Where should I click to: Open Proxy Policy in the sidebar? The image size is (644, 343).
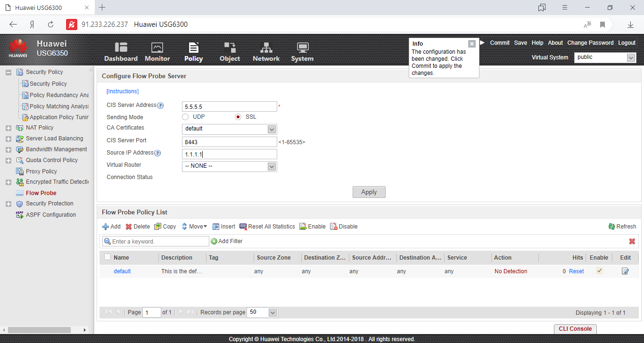tap(41, 171)
